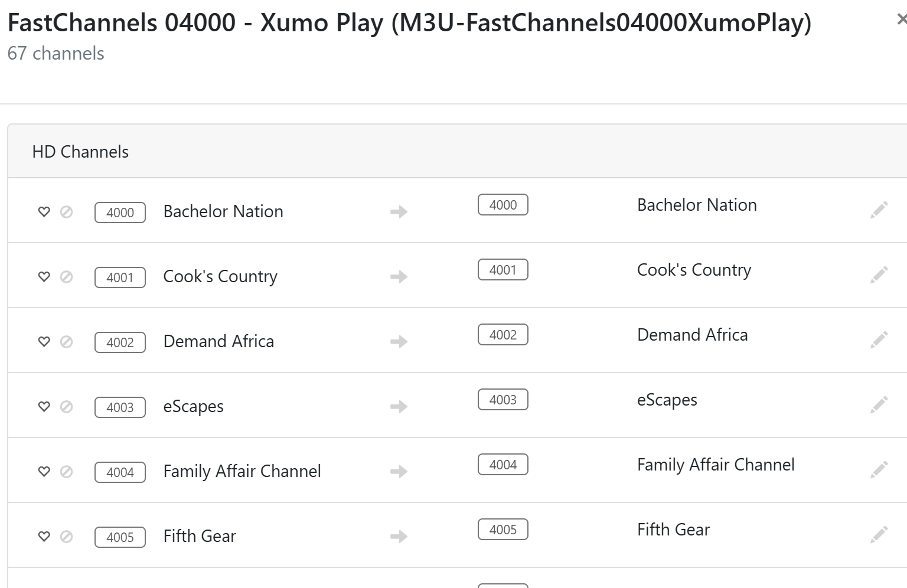This screenshot has height=588, width=907.
Task: Favorite Family Affair Channel
Action: 44,472
